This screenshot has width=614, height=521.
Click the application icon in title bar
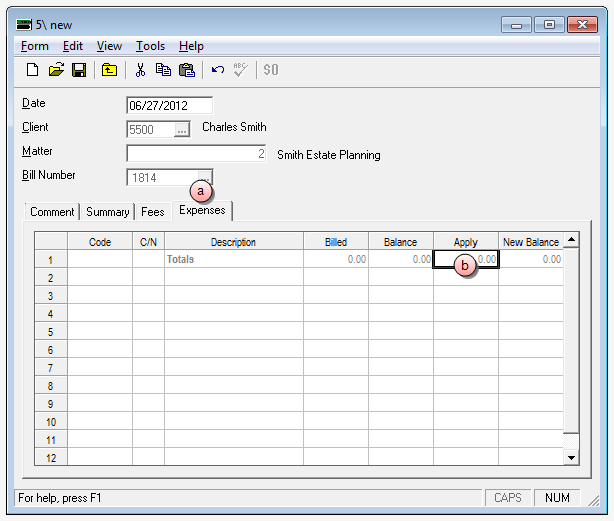[24, 25]
